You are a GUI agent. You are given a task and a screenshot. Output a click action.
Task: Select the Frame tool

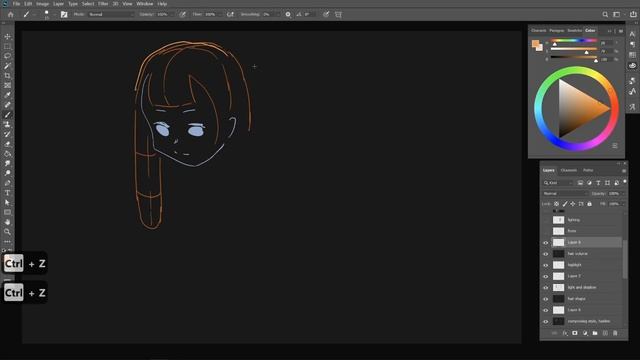pyautogui.click(x=7, y=85)
